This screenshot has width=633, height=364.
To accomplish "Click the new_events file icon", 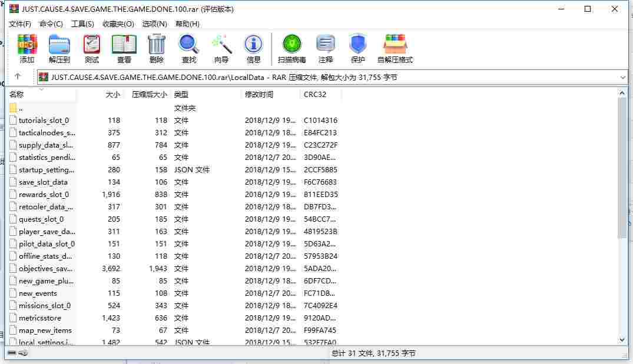I will tap(13, 293).
